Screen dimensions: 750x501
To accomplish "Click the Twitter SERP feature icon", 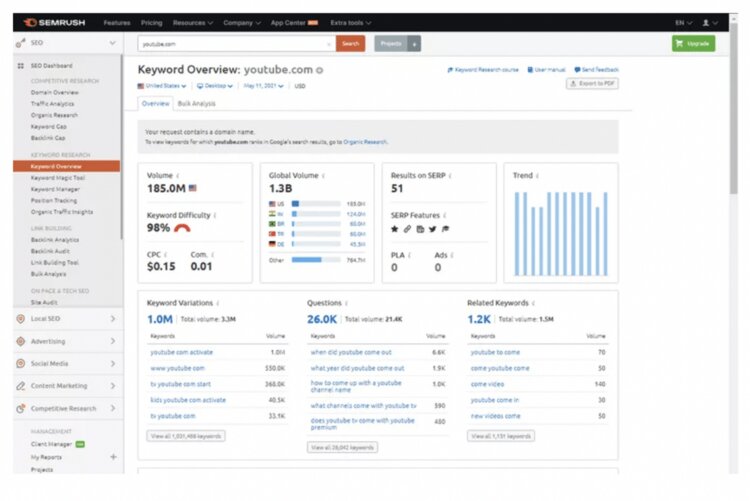I will click(433, 229).
